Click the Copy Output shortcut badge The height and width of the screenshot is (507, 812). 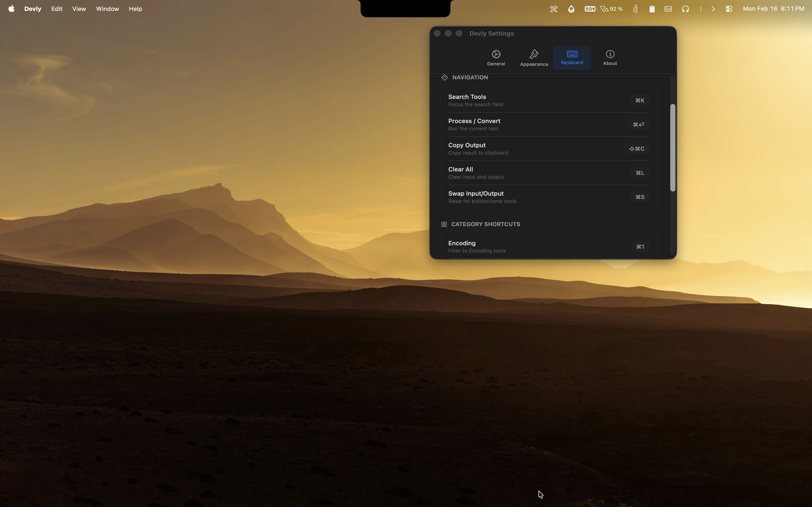(x=637, y=148)
